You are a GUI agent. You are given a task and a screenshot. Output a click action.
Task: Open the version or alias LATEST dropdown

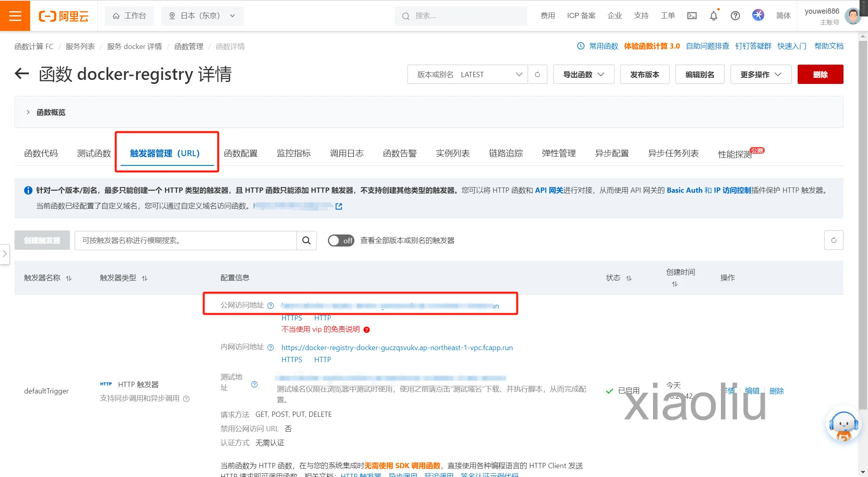pos(467,74)
